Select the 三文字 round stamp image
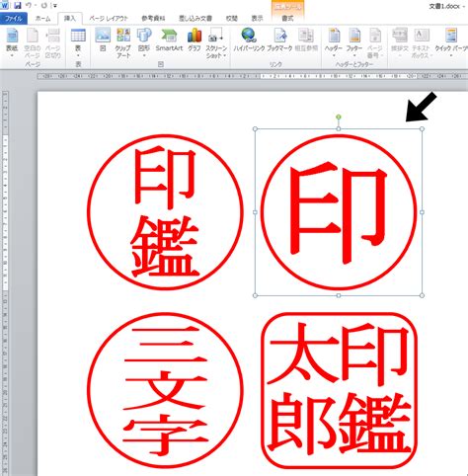Viewport: 468px width, 476px height. [165, 390]
